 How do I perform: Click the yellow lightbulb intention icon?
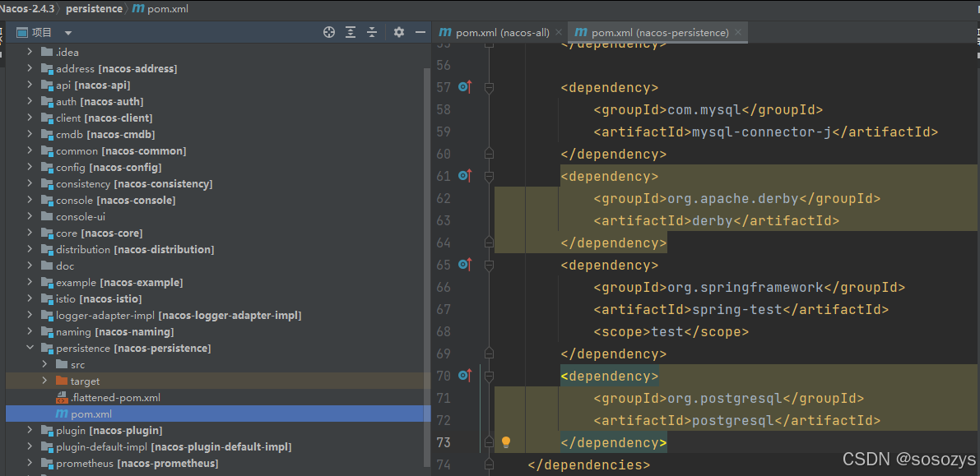(x=505, y=442)
